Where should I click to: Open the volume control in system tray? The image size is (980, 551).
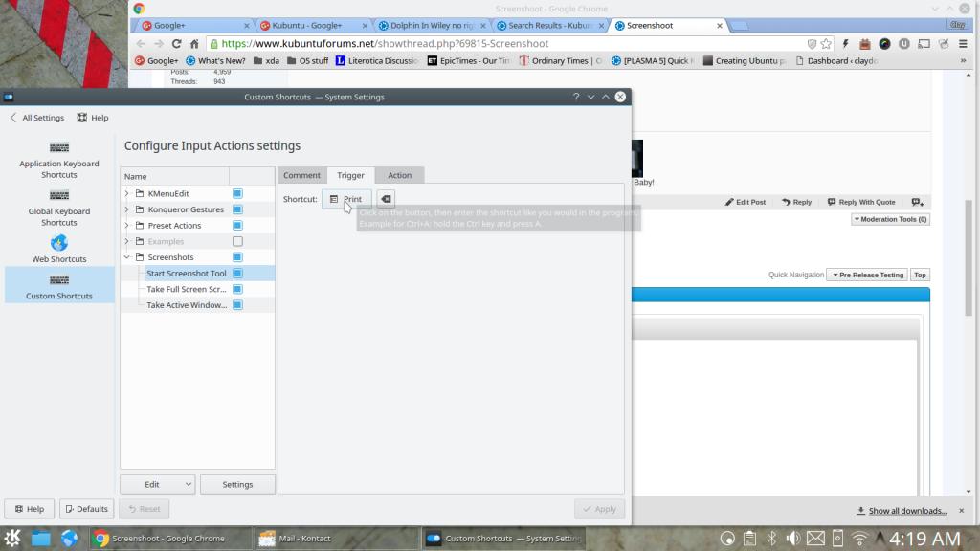pyautogui.click(x=793, y=538)
